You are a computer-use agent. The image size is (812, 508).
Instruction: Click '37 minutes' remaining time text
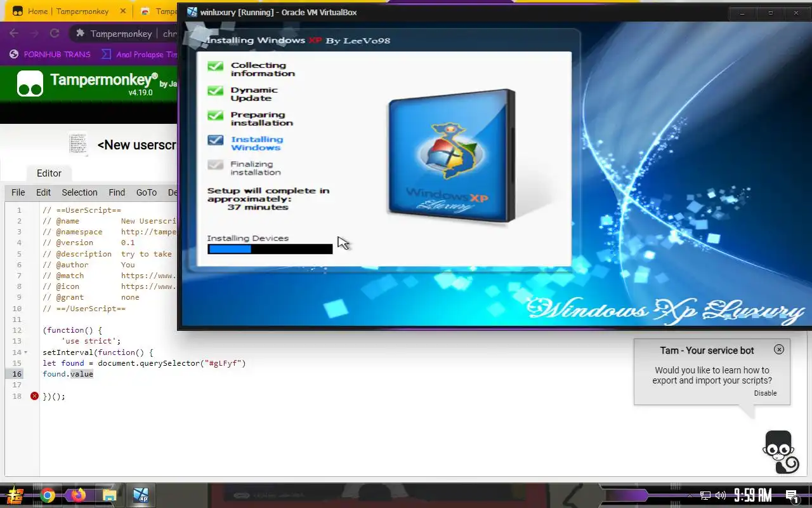258,207
